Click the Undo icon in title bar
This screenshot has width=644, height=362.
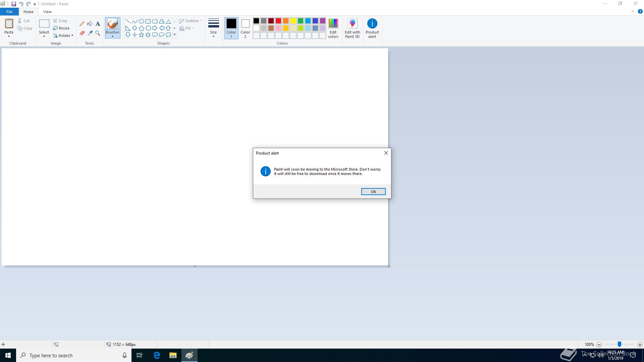tap(21, 4)
